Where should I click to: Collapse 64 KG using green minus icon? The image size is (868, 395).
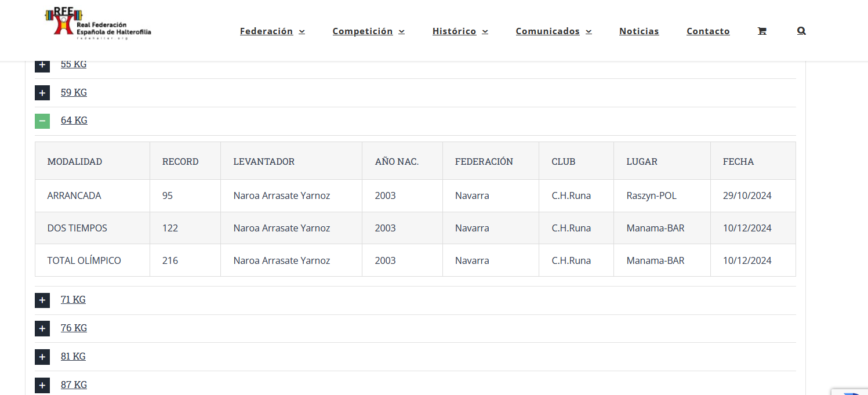coord(42,121)
